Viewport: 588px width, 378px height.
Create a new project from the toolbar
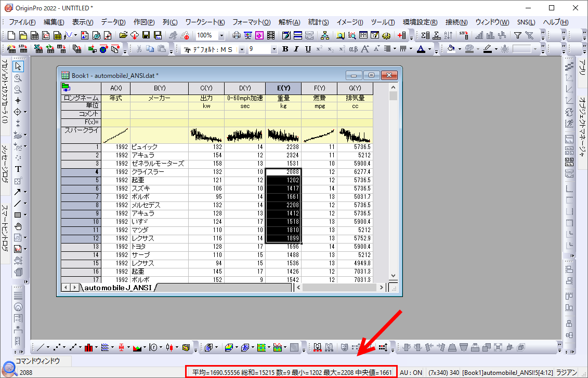(11, 36)
